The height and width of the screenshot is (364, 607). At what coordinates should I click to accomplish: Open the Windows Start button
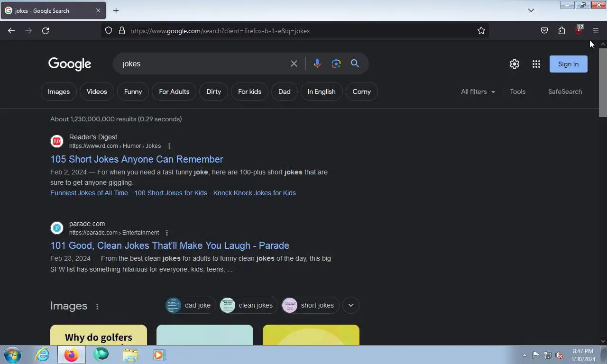pos(13,355)
